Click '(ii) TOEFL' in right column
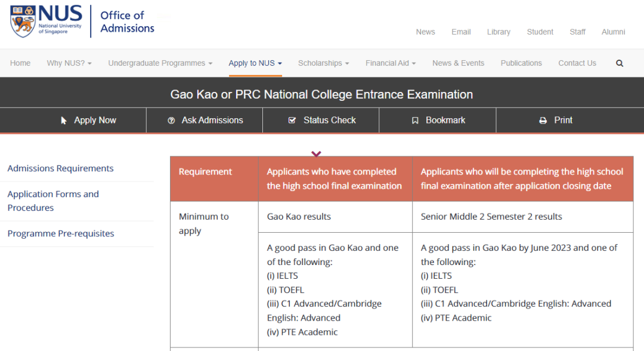This screenshot has height=351, width=644. pos(439,290)
